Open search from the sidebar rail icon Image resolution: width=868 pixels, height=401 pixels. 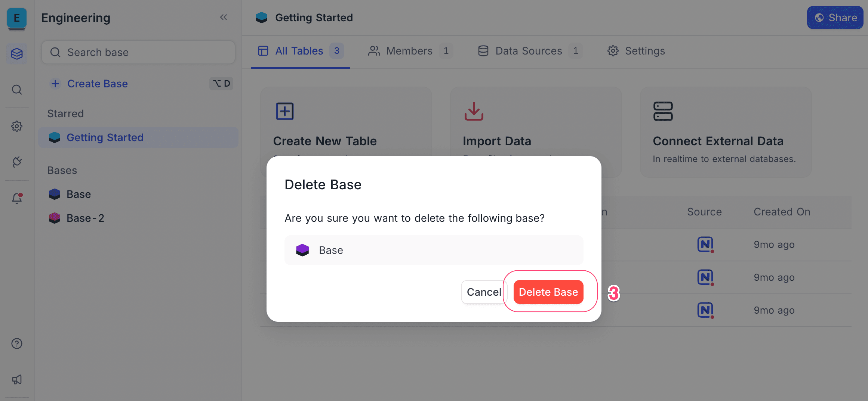16,90
